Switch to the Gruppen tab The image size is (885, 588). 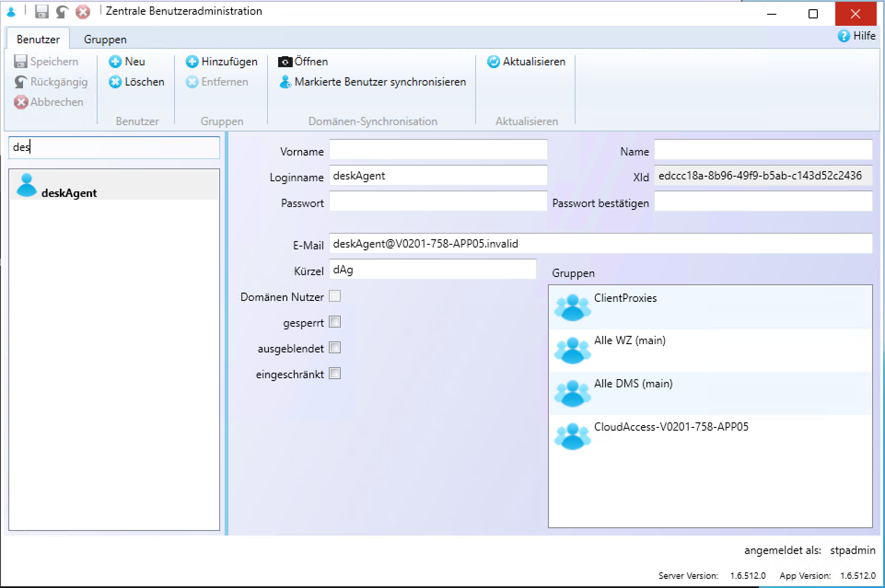pyautogui.click(x=105, y=39)
